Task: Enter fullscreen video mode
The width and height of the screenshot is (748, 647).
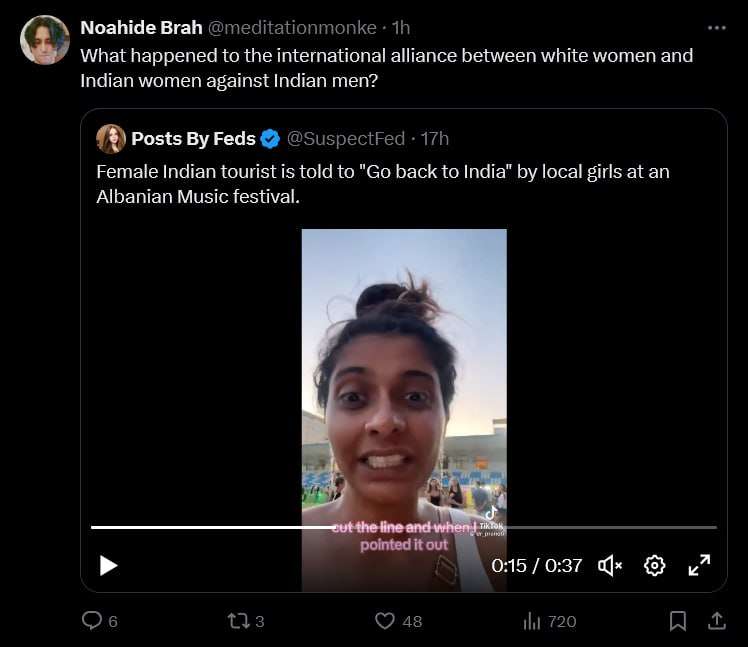Action: click(x=699, y=565)
